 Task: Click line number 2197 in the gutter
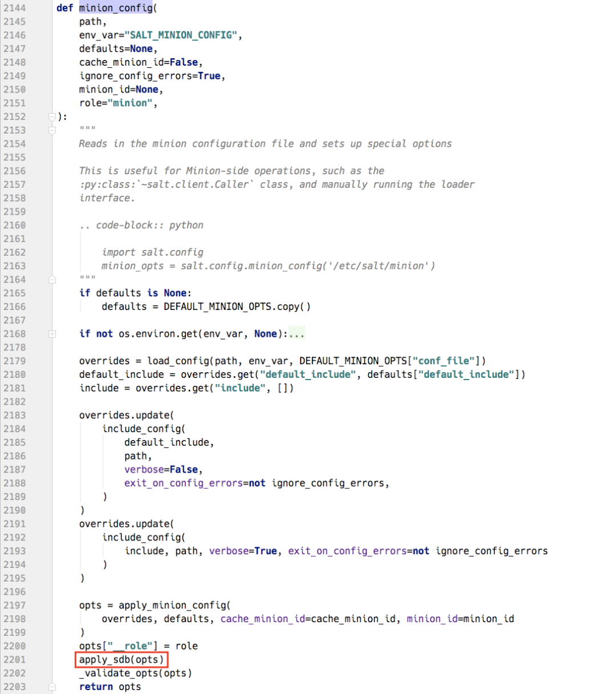(14, 605)
